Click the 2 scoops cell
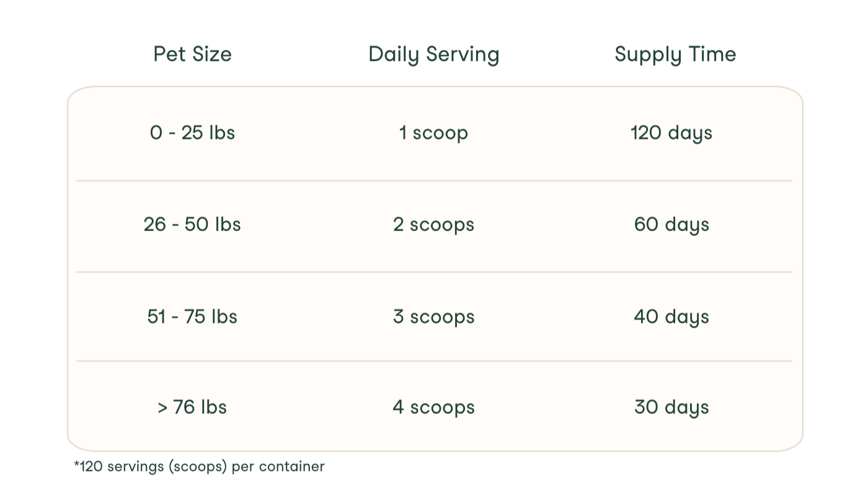868x503 pixels. tap(433, 225)
